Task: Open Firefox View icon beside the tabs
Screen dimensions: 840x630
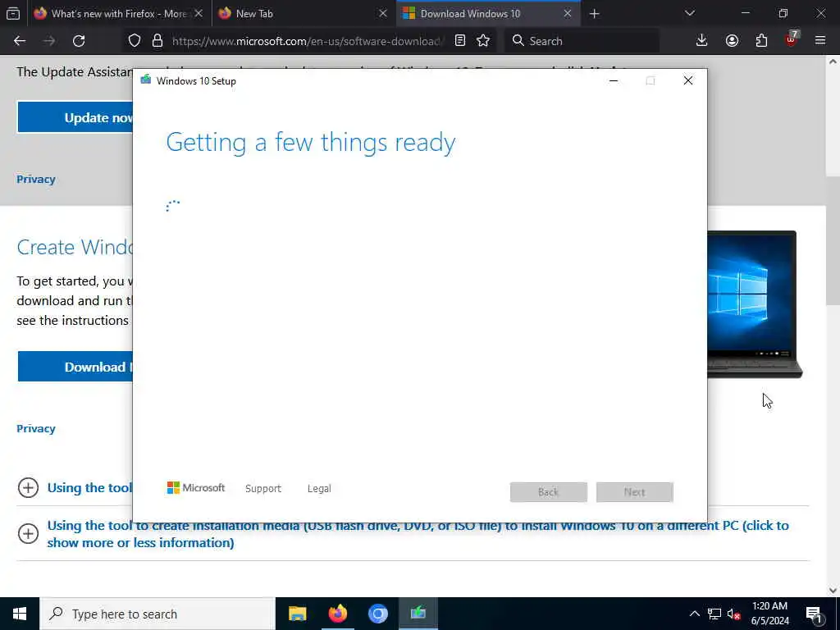Action: [13, 13]
